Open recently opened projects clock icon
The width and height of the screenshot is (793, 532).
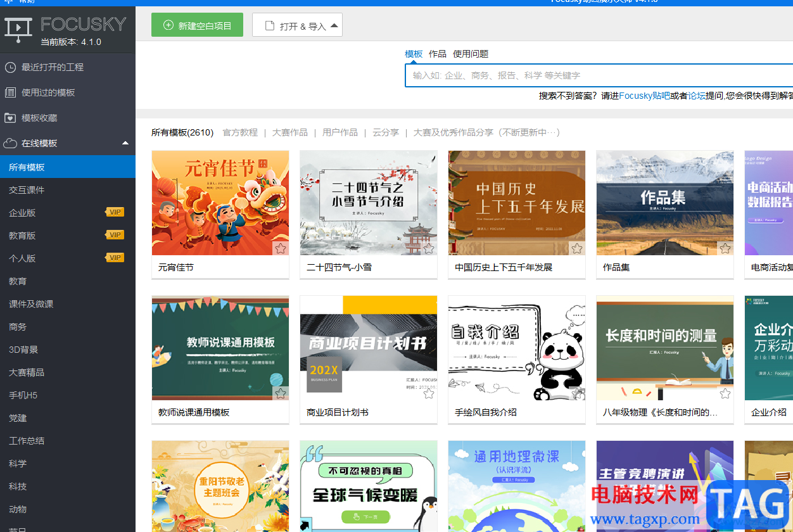pyautogui.click(x=10, y=67)
